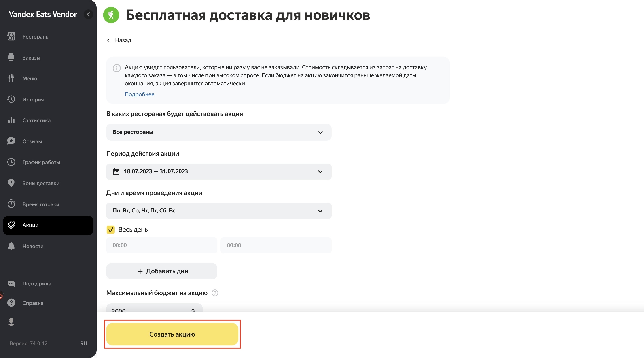Open the Заказы menu section
The image size is (644, 358).
[31, 58]
